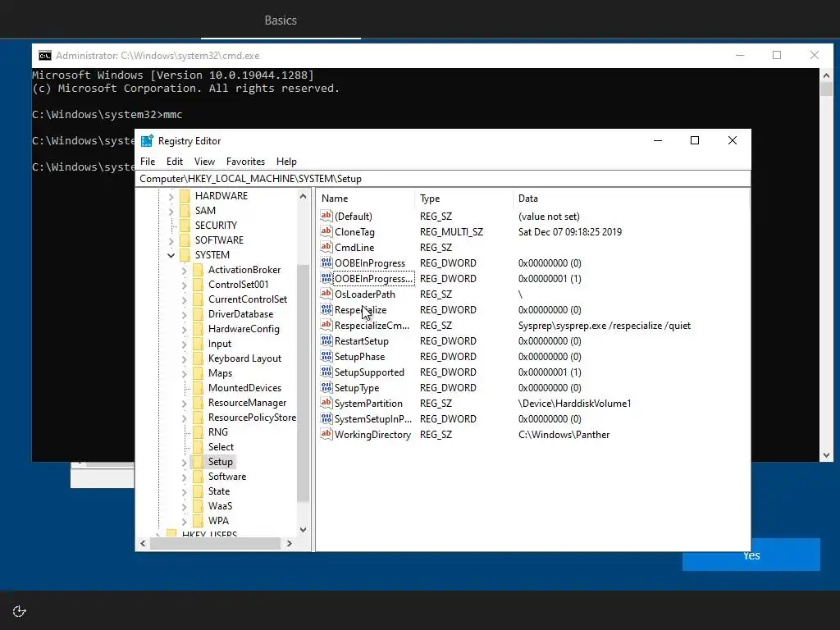Click the ControlSet001 folder icon

coord(198,285)
